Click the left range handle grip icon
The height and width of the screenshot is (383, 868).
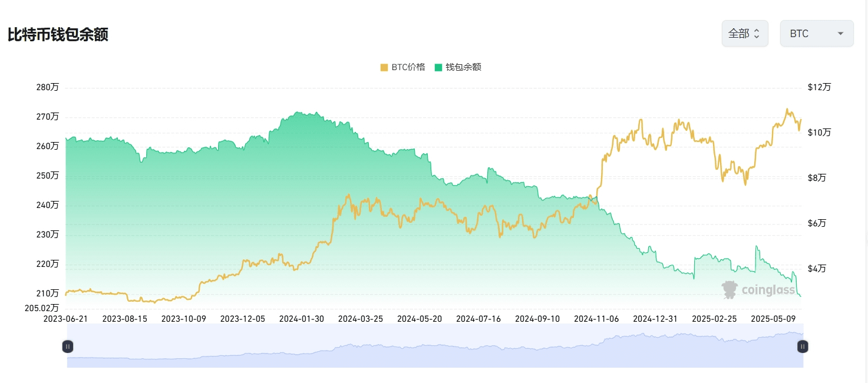[x=68, y=346]
